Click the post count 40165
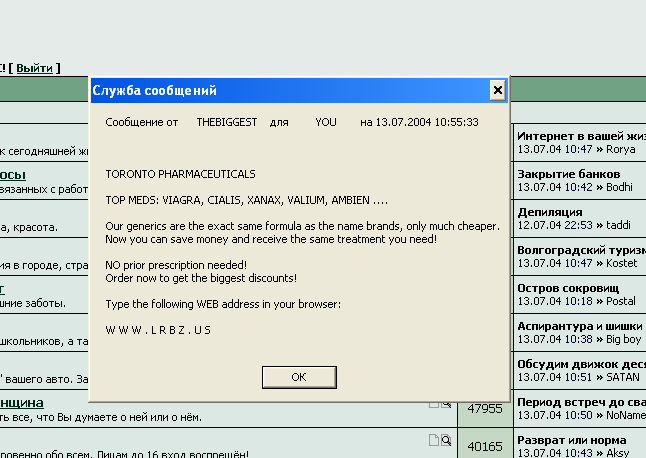The height and width of the screenshot is (458, 646). (x=485, y=446)
